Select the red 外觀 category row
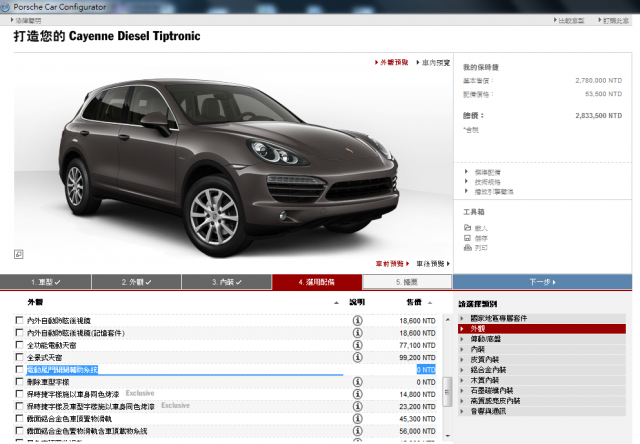 tap(542, 329)
